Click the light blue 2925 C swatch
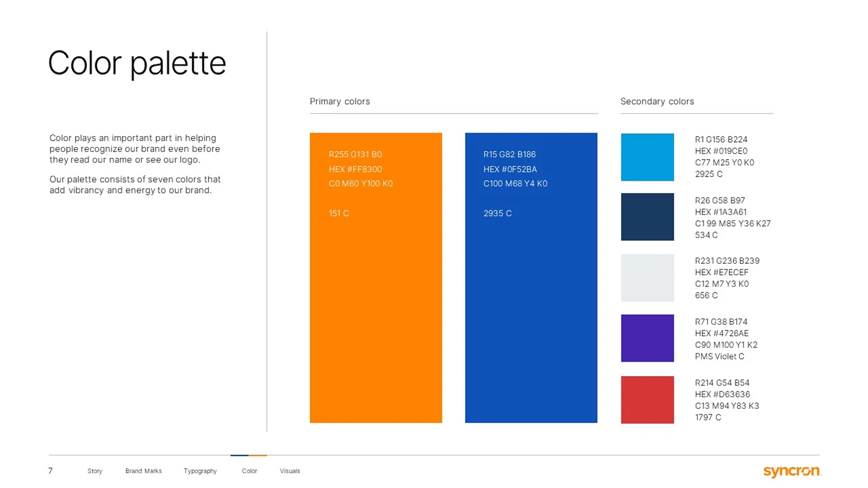 coord(647,157)
